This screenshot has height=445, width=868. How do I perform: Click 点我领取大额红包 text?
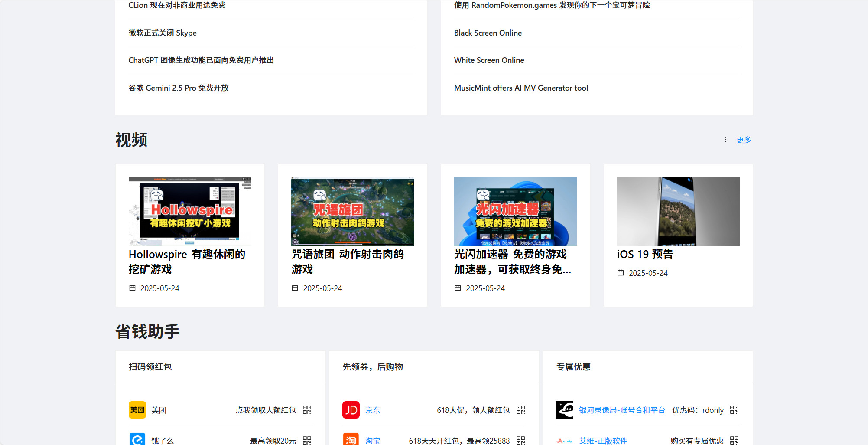click(266, 410)
